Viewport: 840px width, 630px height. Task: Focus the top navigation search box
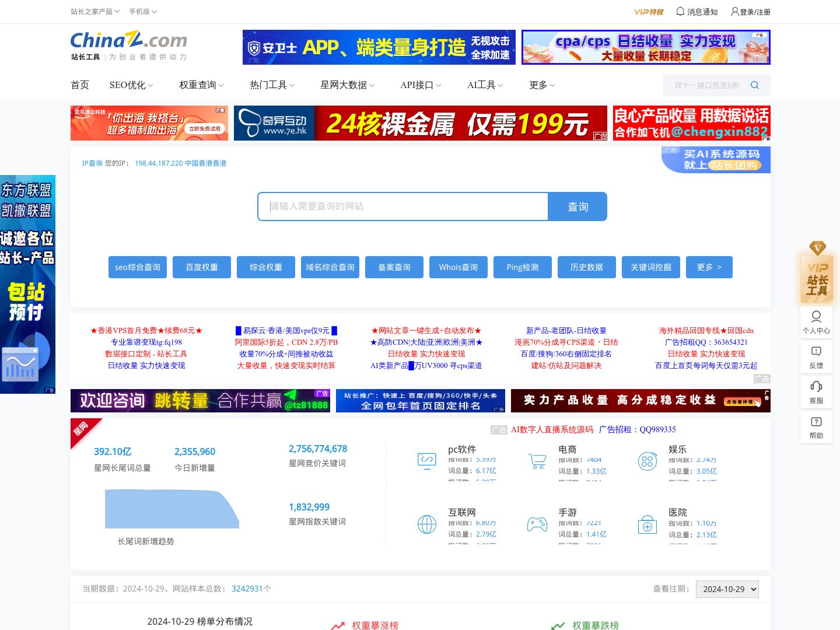[x=706, y=85]
